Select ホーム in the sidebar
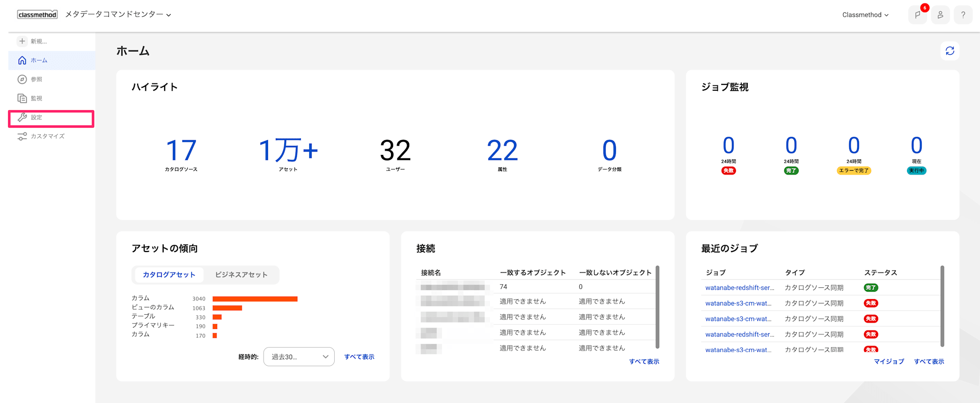 tap(52, 60)
